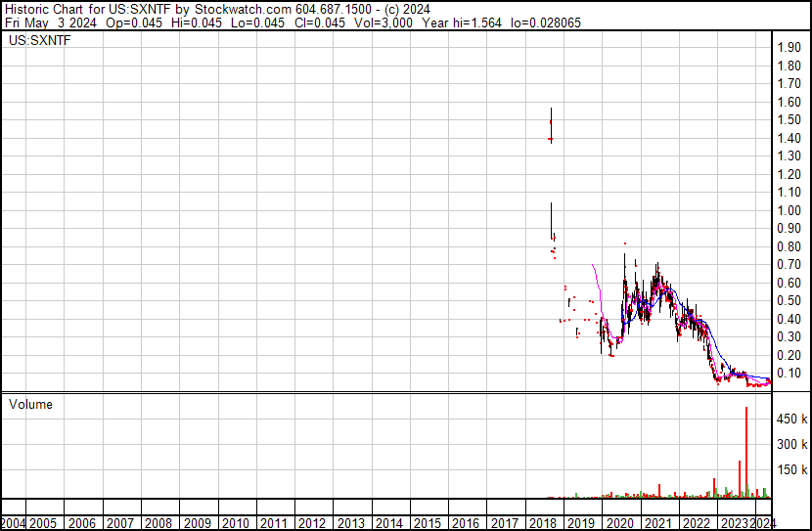Click the 0.90 price axis label
The width and height of the screenshot is (812, 531).
pyautogui.click(x=789, y=228)
